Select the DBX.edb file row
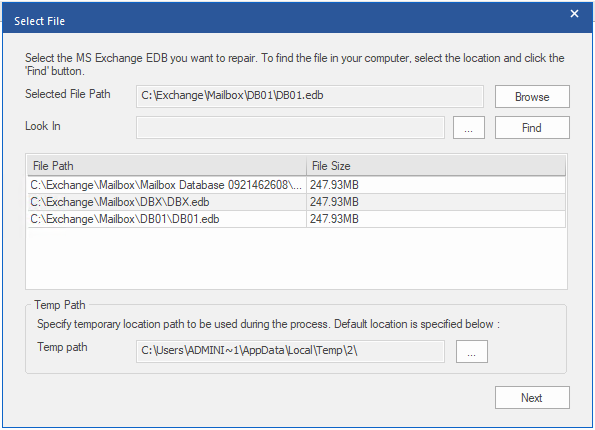The height and width of the screenshot is (430, 595). click(296, 202)
